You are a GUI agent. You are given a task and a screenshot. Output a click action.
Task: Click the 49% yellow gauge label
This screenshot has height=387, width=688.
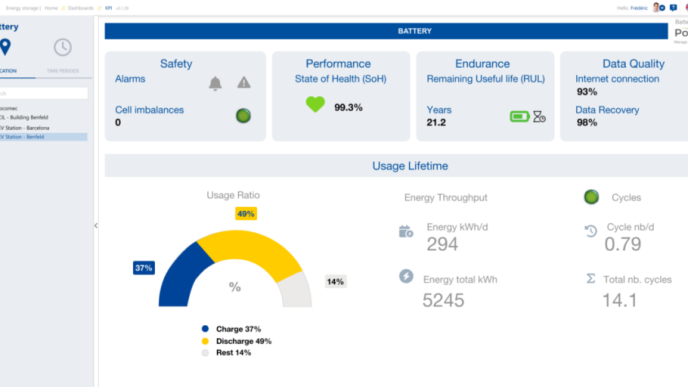pyautogui.click(x=246, y=214)
